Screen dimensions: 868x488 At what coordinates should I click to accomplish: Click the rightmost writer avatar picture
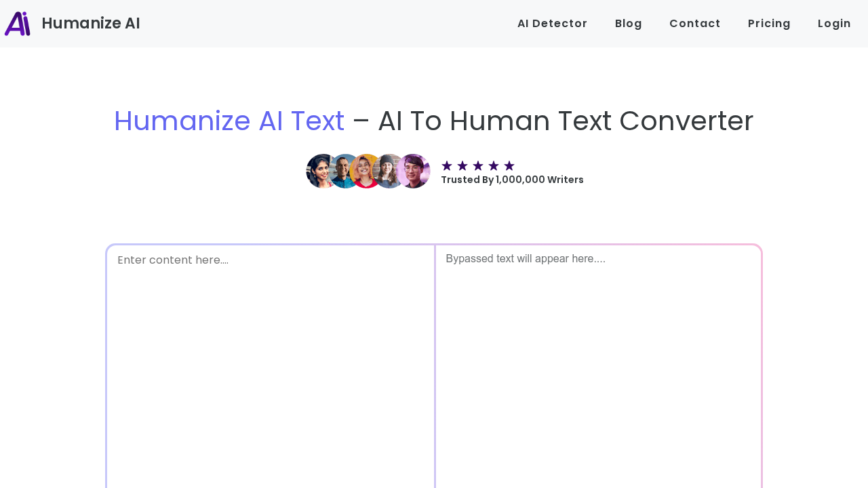point(415,170)
